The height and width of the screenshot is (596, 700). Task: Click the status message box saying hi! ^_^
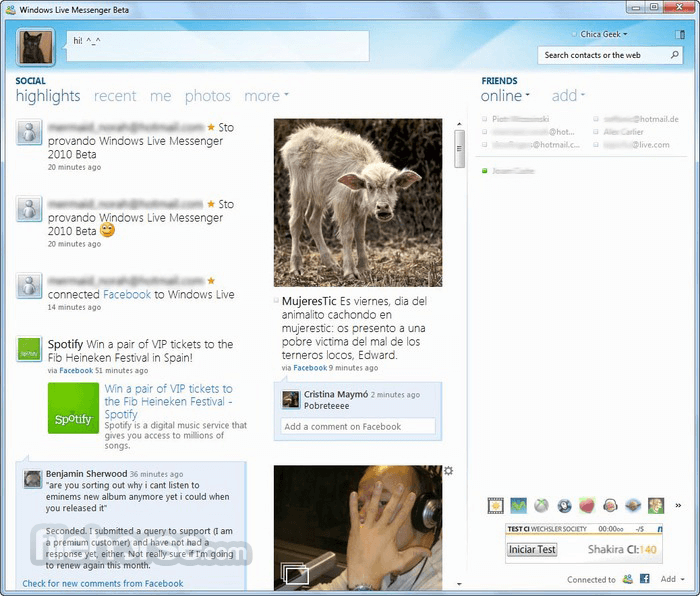218,46
